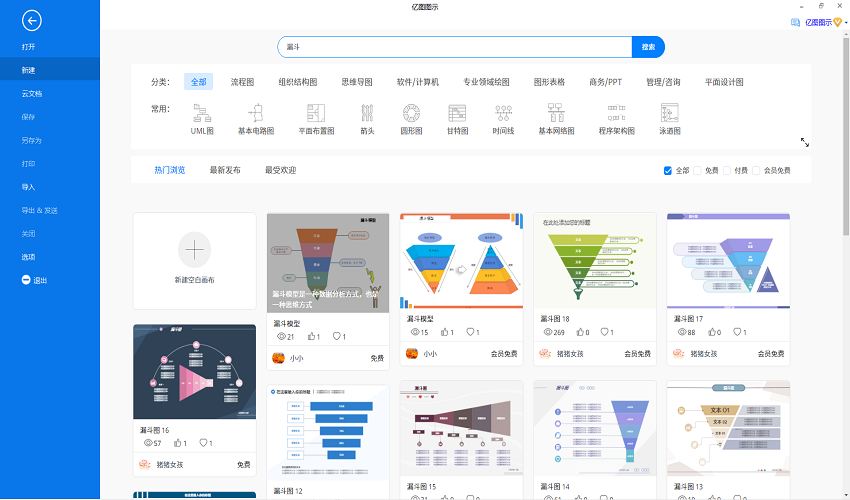The image size is (850, 500).
Task: Select the UML图 template icon
Action: coord(202,113)
